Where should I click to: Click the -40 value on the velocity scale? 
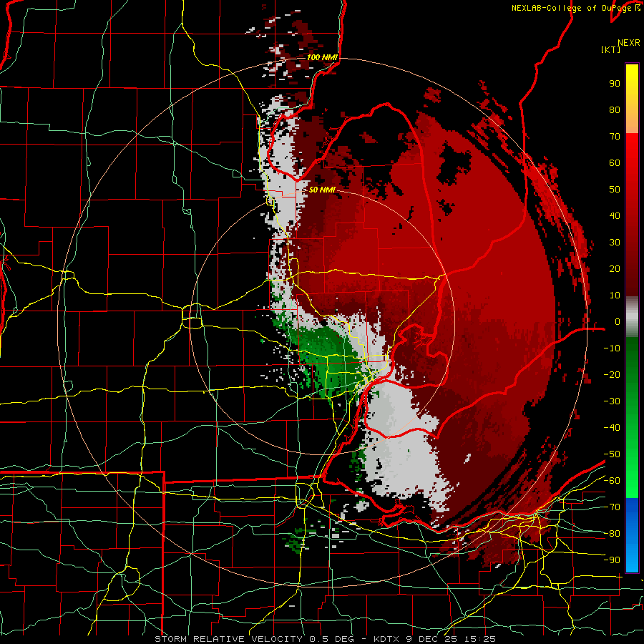point(612,428)
